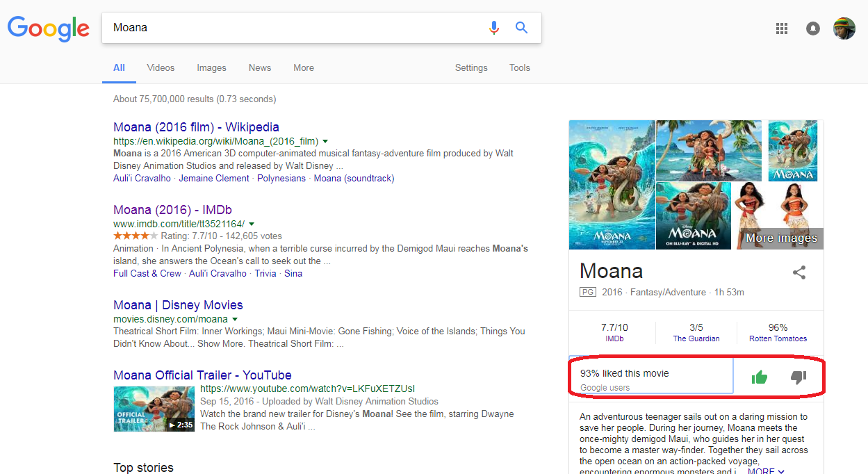Click the Moana title in knowledge panel
Image resolution: width=868 pixels, height=474 pixels.
click(611, 270)
